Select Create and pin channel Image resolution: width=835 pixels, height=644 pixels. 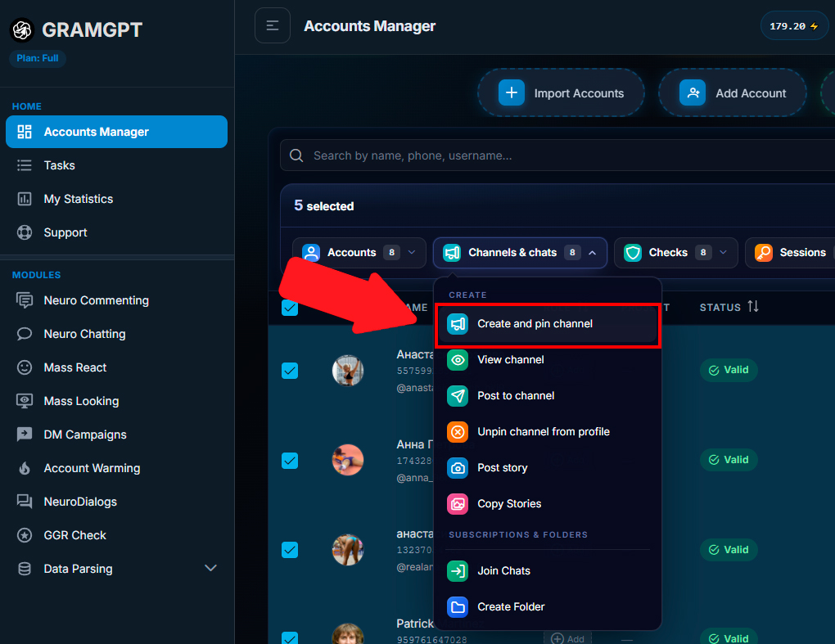(x=548, y=323)
